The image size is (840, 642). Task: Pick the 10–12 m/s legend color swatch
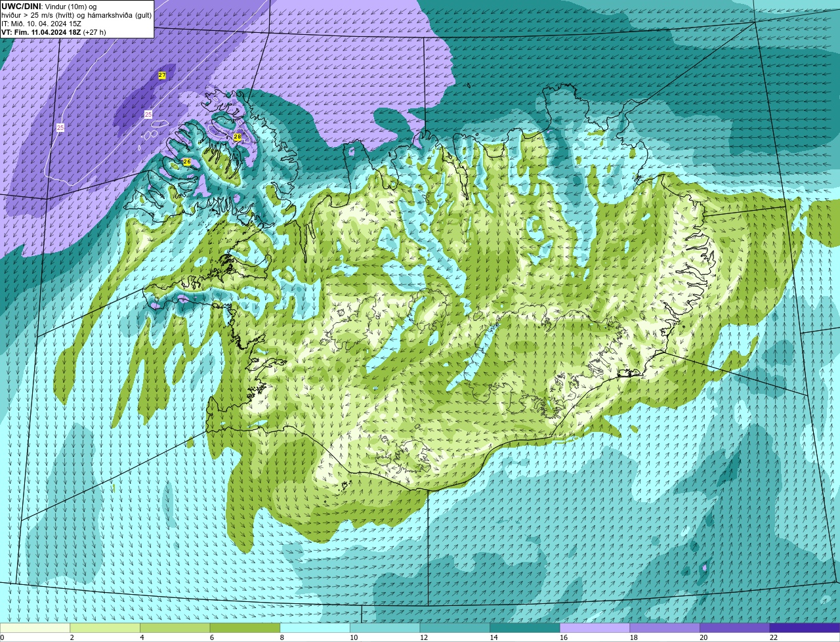(385, 628)
